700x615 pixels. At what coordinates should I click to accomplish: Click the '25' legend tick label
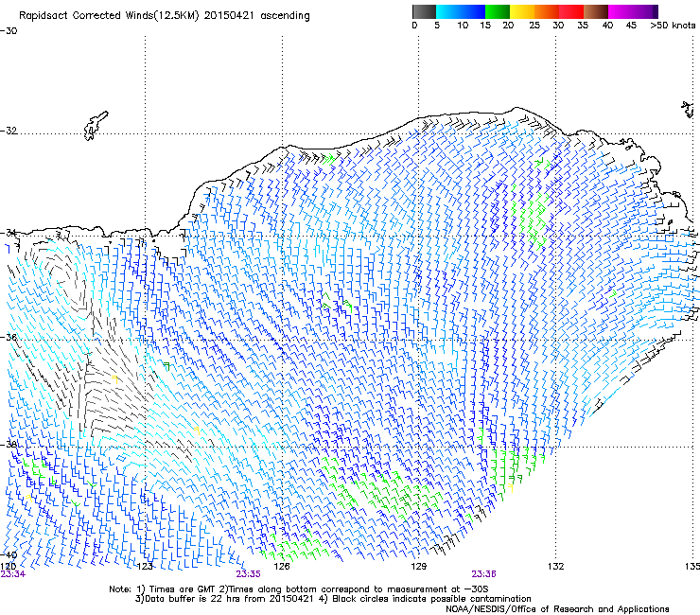pyautogui.click(x=534, y=26)
